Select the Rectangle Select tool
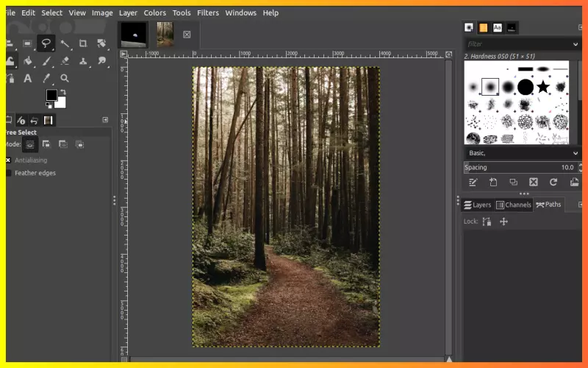588x368 pixels. [27, 43]
